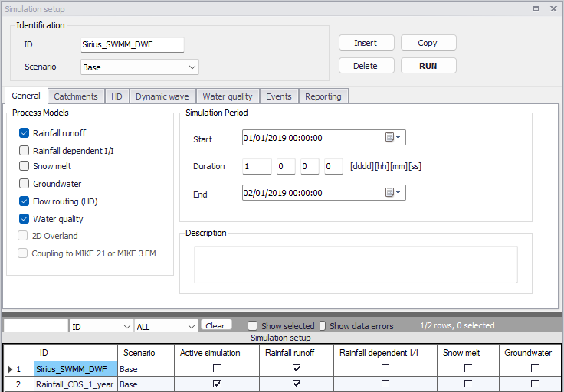Enable the Groundwater process model
Viewport: 564px width, 392px height.
[x=24, y=183]
